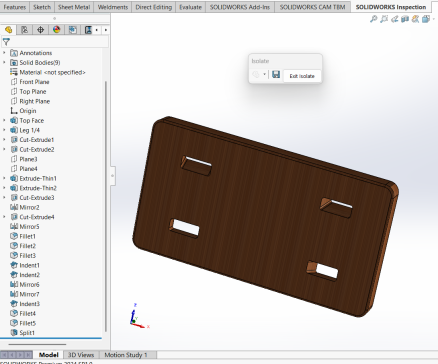The image size is (438, 364).
Task: Open the PropertyManager tab icon
Action: [x=24, y=30]
